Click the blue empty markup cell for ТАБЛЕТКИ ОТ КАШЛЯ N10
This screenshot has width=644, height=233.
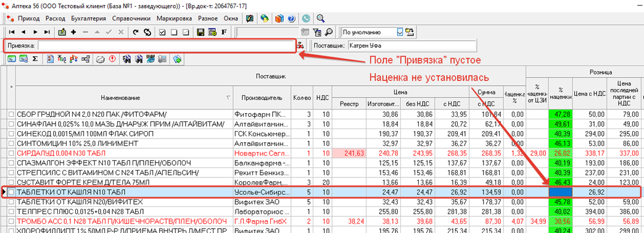click(x=560, y=192)
